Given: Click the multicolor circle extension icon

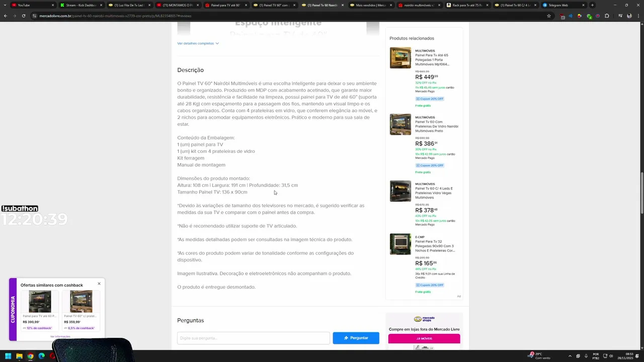Looking at the screenshot, I should (x=580, y=16).
